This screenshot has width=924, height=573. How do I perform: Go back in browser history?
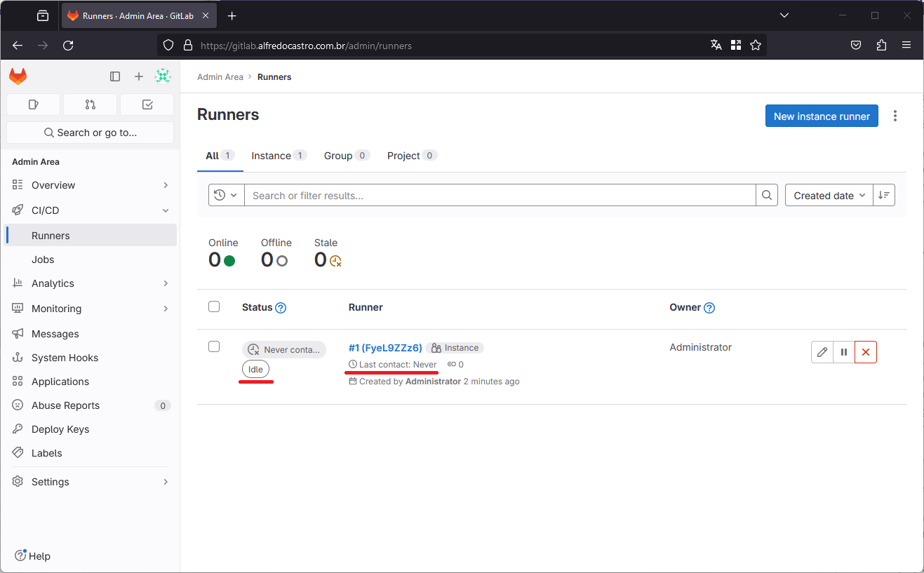tap(18, 46)
